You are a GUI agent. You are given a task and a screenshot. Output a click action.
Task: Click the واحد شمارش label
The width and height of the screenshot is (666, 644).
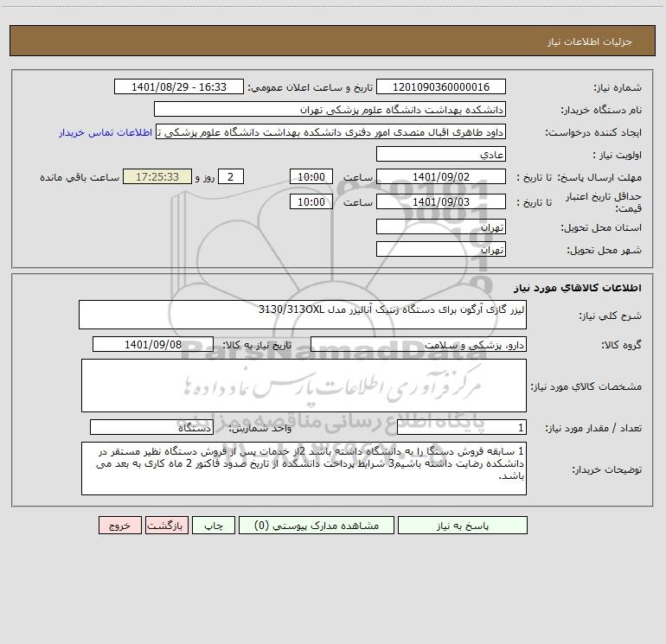tap(260, 429)
